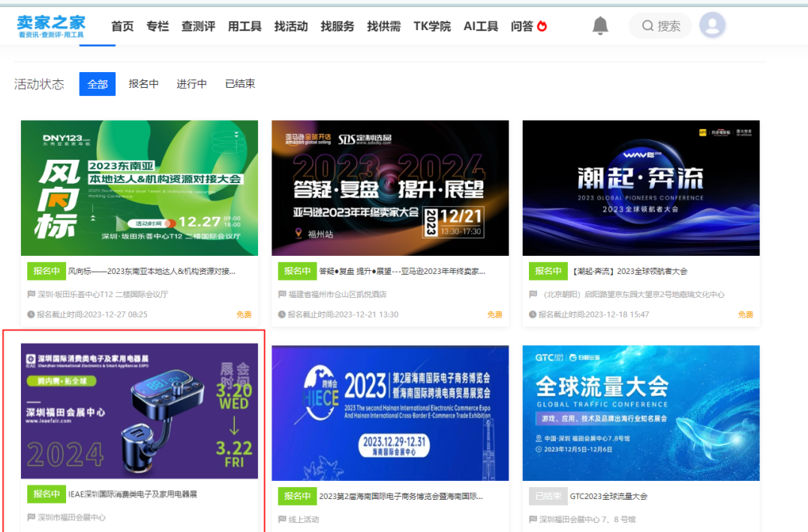Click the flame icon beside 问答
Viewport: 808px width, 532px height.
[x=542, y=26]
